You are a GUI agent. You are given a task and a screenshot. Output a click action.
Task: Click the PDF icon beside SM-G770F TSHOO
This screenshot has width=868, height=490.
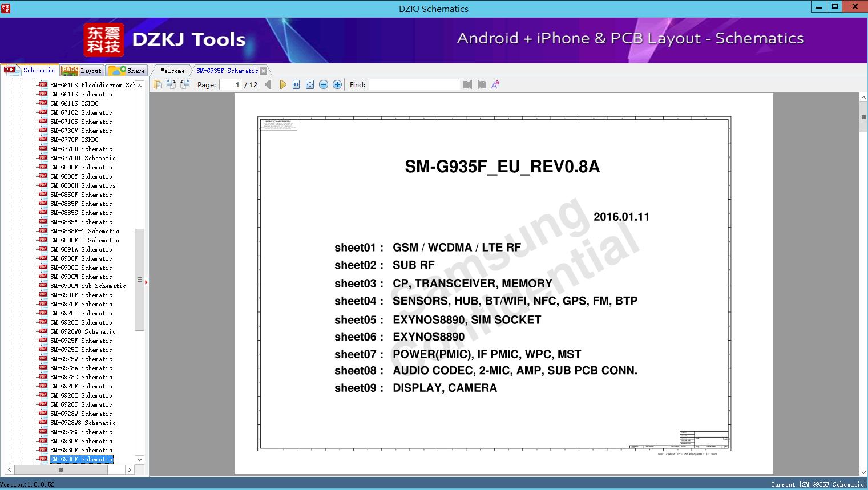[43, 139]
